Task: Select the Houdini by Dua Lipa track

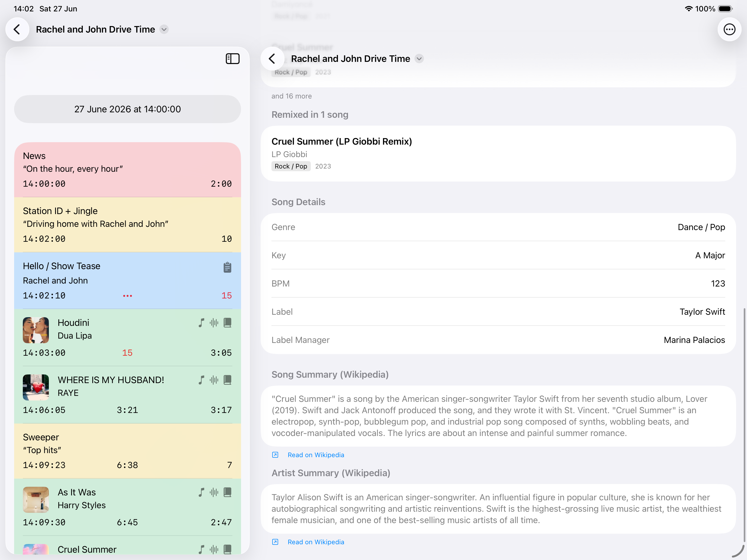Action: (x=127, y=338)
